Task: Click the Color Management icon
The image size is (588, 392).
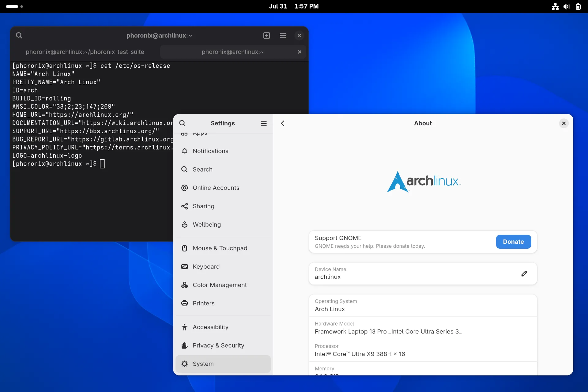Action: [184, 285]
